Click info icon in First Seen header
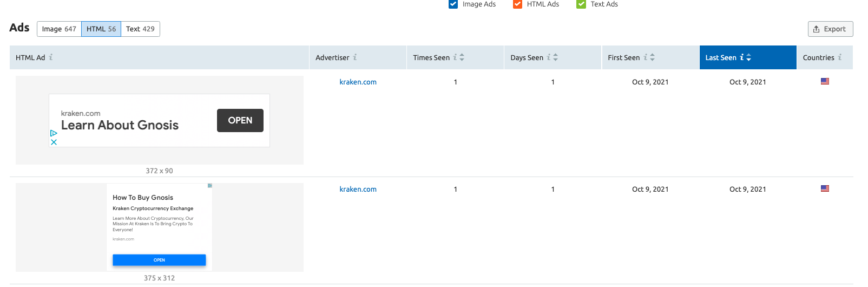This screenshot has height=287, width=868. 645,57
